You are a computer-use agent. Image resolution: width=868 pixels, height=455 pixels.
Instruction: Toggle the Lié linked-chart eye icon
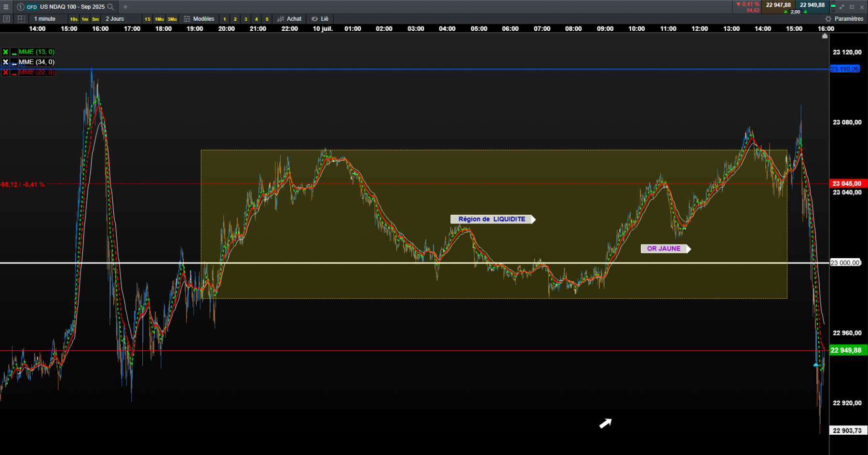[315, 19]
